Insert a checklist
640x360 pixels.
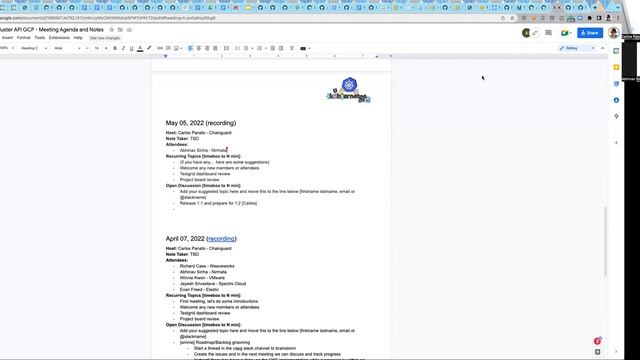point(237,48)
